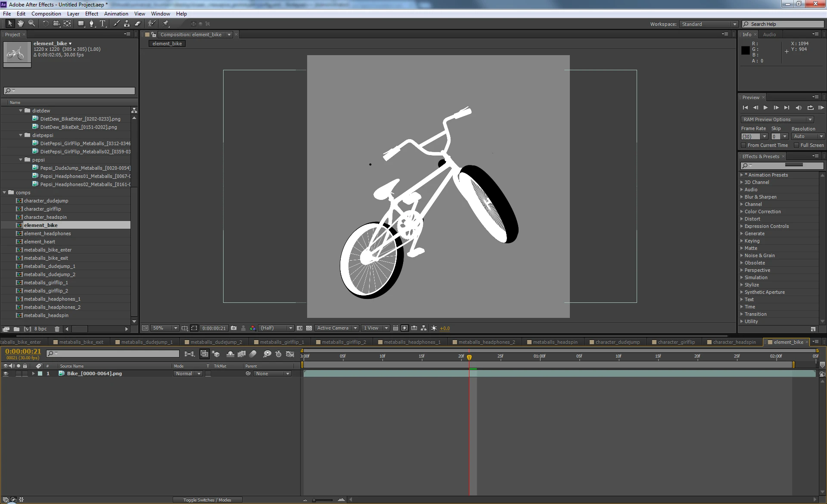
Task: Jump to first frame in Preview panel
Action: (x=745, y=107)
